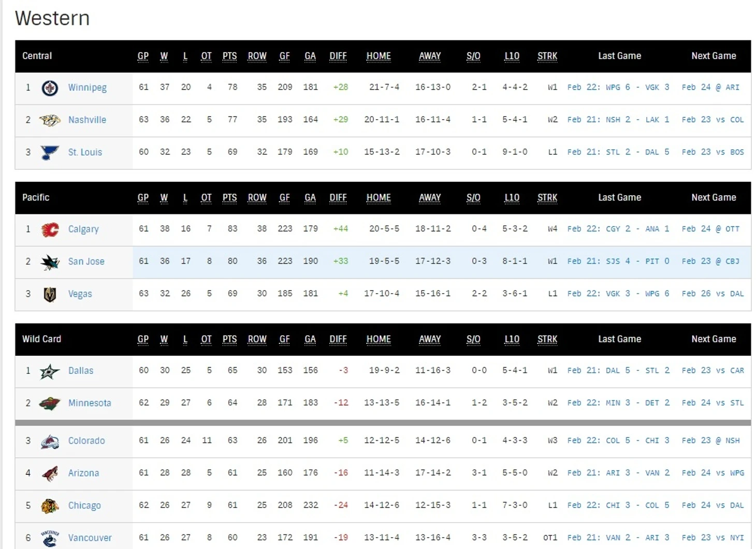
Task: Open the Vancouver team page link
Action: (90, 538)
